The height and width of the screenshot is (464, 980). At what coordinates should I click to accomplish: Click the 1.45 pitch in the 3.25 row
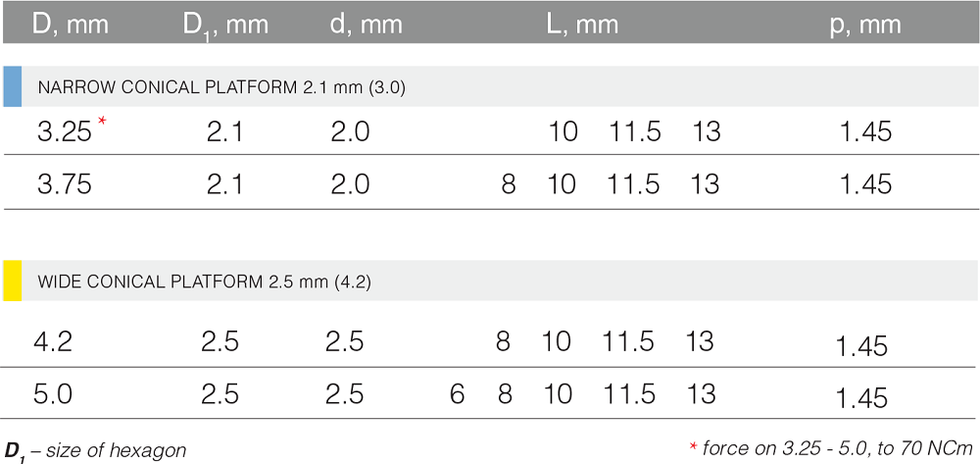(x=865, y=132)
